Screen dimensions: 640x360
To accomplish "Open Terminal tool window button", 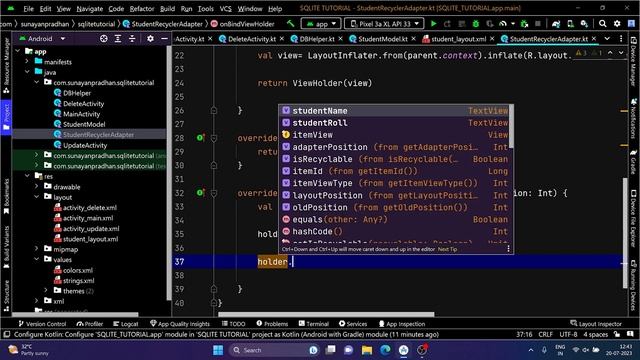I will tap(313, 324).
